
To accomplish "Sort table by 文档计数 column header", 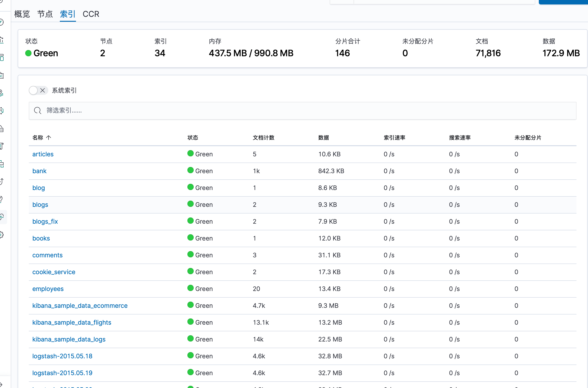I will pos(263,138).
